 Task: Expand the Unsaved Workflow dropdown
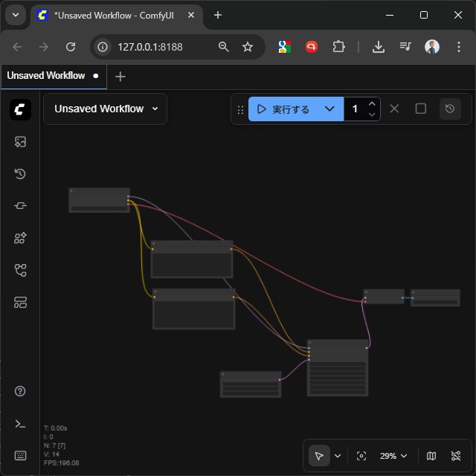point(155,109)
